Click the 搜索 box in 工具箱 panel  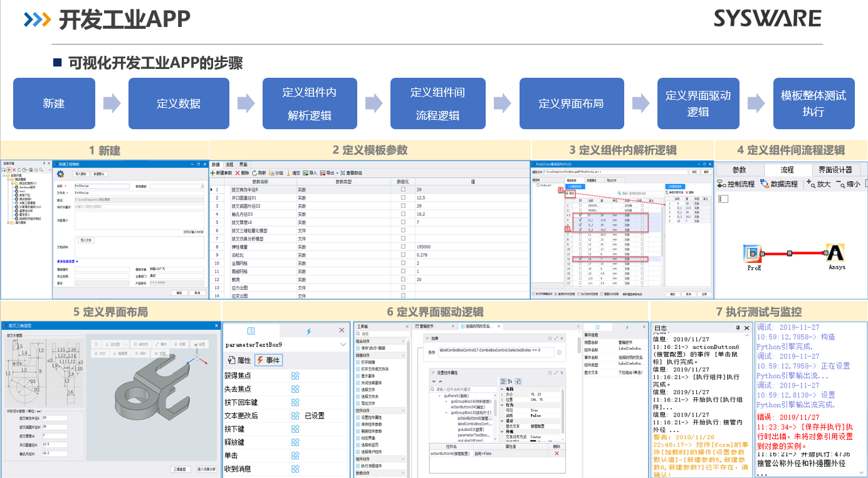click(382, 334)
